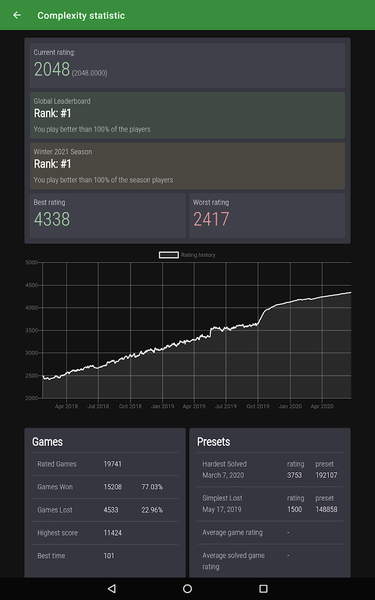Tap the Worst rating 2417 tile
This screenshot has width=375, height=600.
[x=267, y=215]
